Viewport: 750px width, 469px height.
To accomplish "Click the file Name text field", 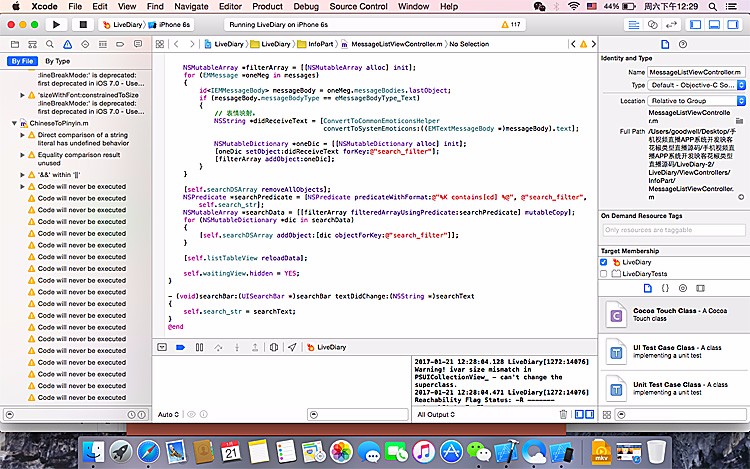I will (695, 72).
